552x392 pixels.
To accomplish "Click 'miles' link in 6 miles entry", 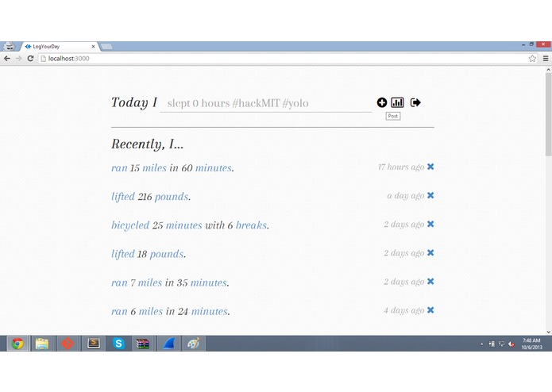I will pos(151,312).
